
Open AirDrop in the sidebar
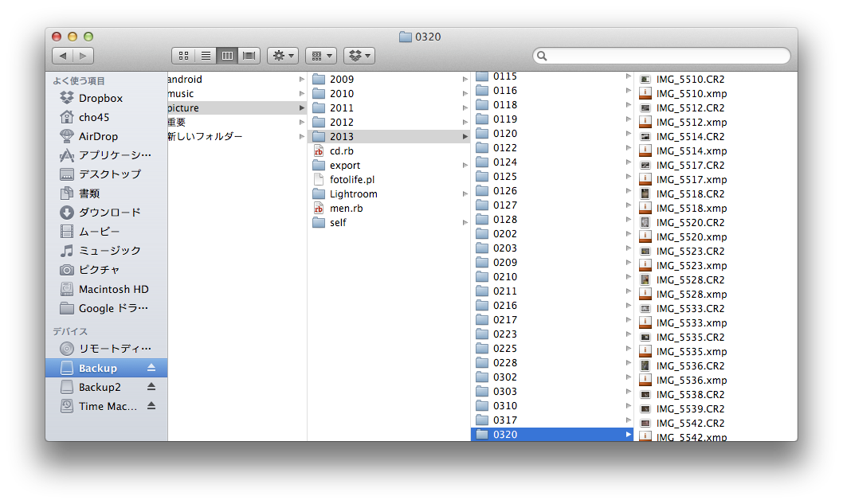click(98, 136)
